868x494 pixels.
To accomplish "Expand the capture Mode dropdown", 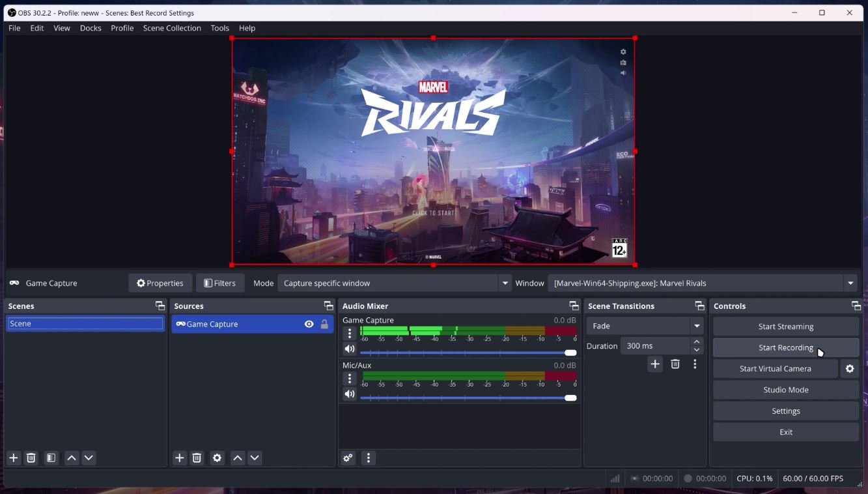I will [x=505, y=283].
